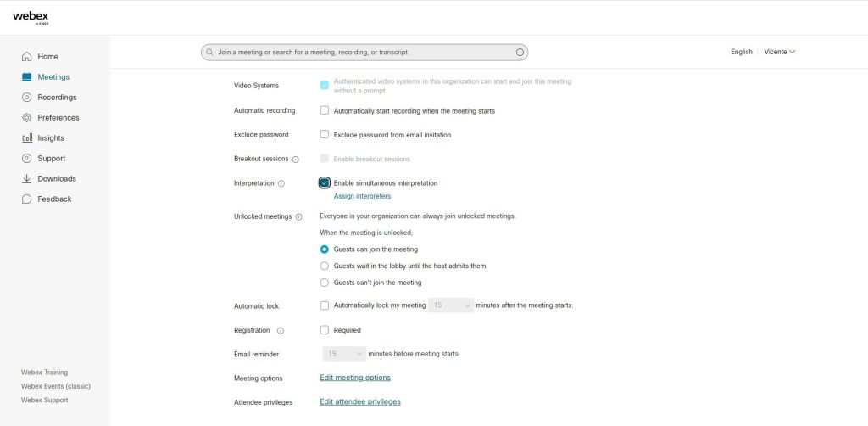Check Exclude password from email invitation
Screen dimensions: 868x426
tap(325, 134)
